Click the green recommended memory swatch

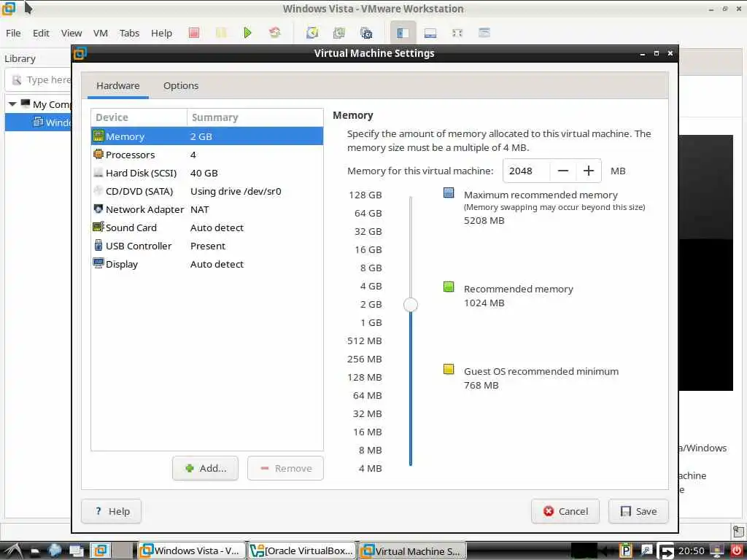tap(449, 287)
